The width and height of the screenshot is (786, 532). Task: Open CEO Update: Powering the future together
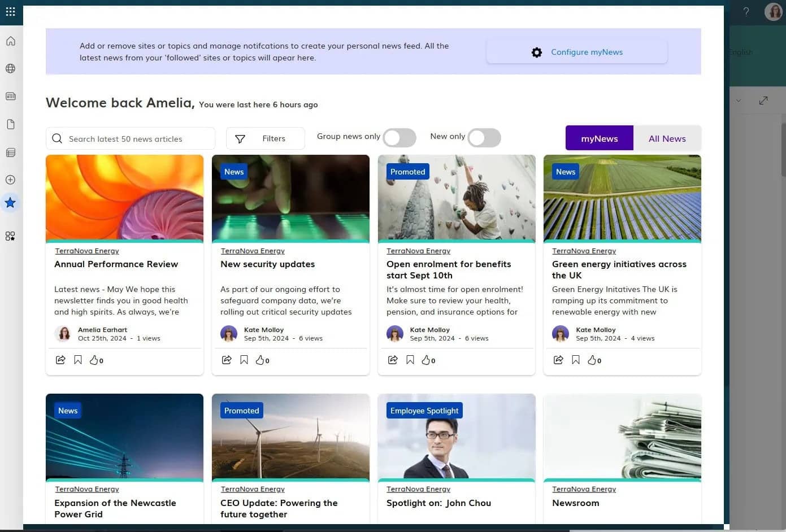click(279, 508)
